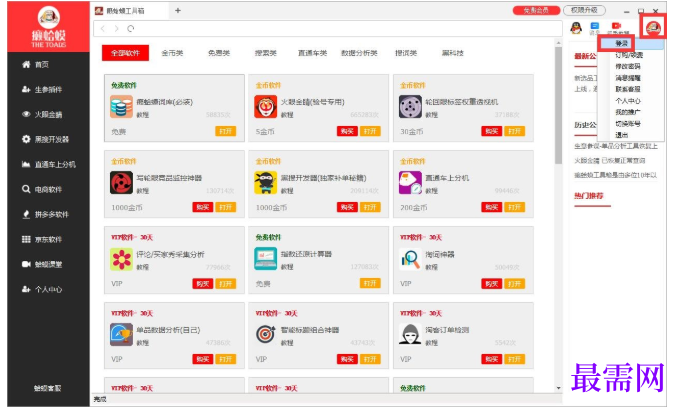Click the QQ penguin icon
The height and width of the screenshot is (409, 683).
click(x=576, y=28)
